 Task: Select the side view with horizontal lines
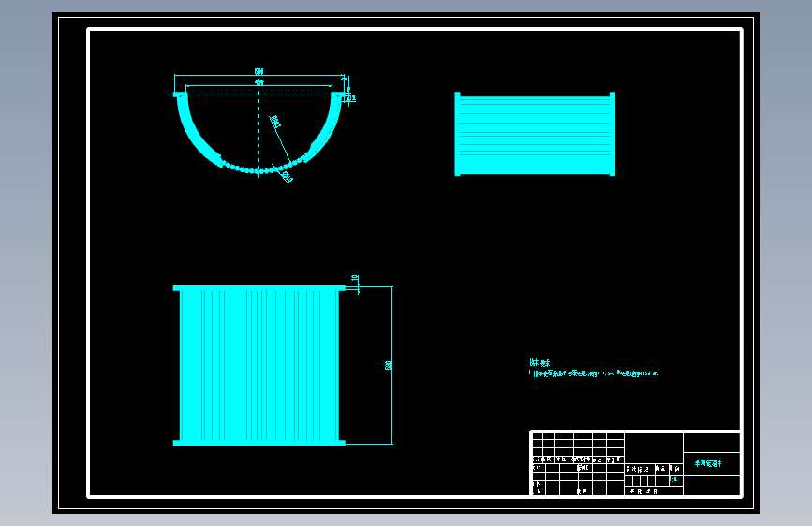click(x=535, y=134)
